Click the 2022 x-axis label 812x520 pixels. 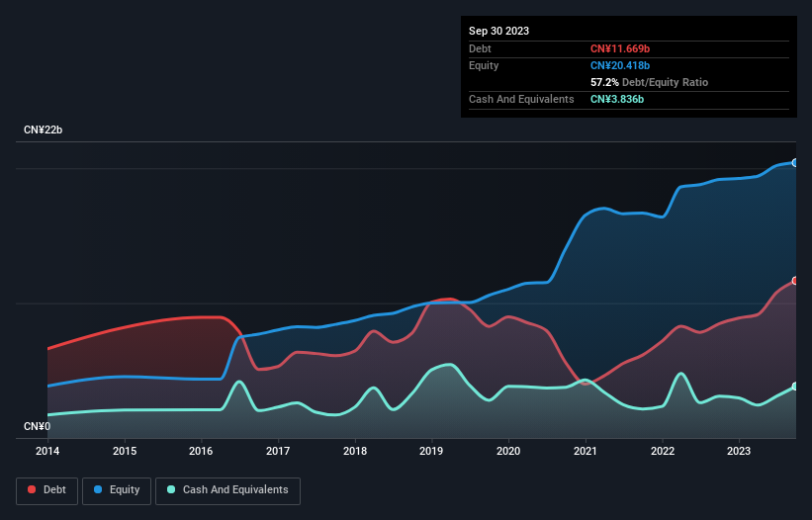coord(663,451)
